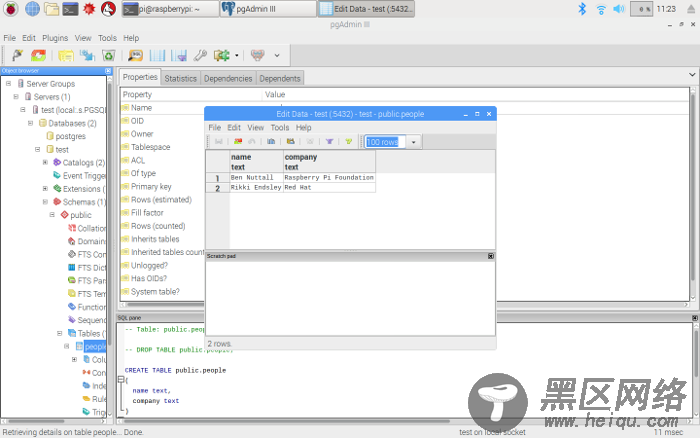This screenshot has height=438, width=700.
Task: Open the View menu in Edit Data window
Action: (256, 128)
